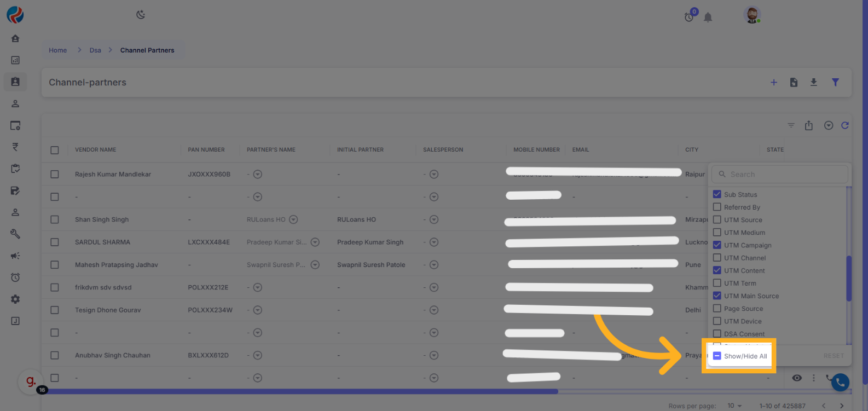This screenshot has width=868, height=411.
Task: Click the plus icon to add partner
Action: [x=774, y=82]
